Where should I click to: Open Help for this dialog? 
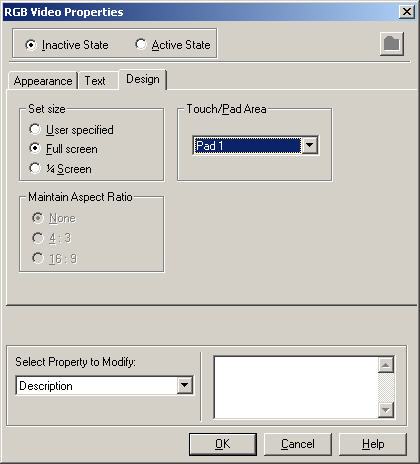(373, 444)
